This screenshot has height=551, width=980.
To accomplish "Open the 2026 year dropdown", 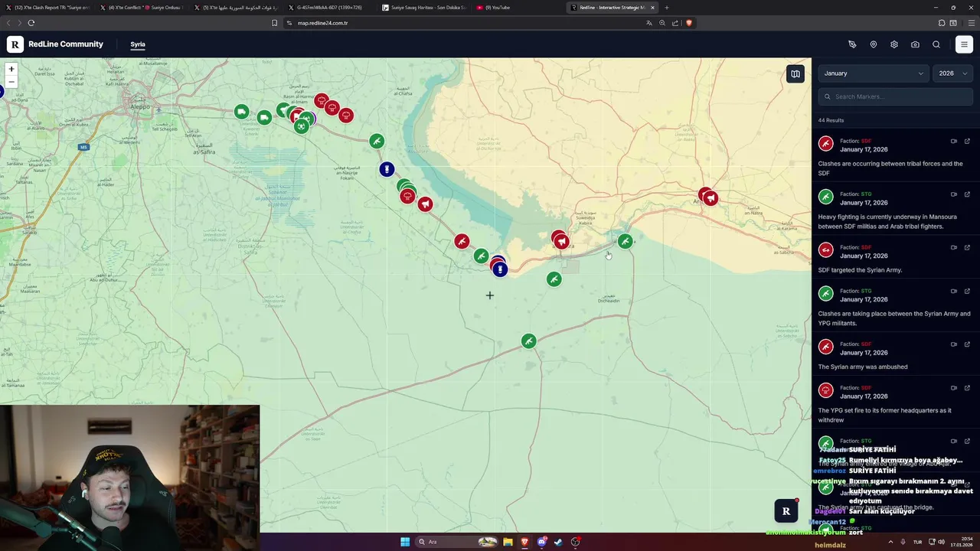I will click(x=953, y=73).
